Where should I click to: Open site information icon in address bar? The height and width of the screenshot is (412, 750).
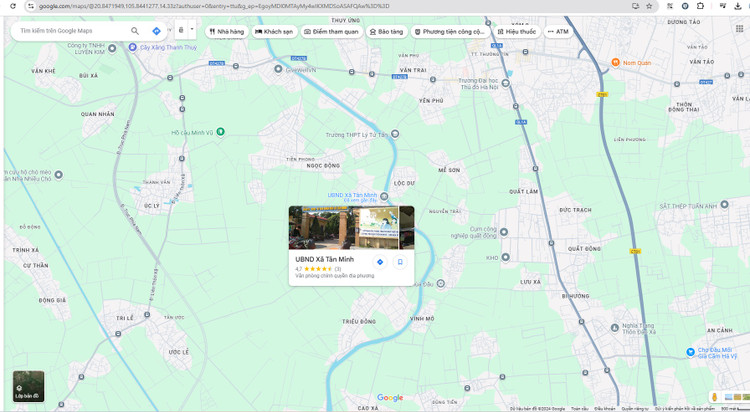point(31,6)
